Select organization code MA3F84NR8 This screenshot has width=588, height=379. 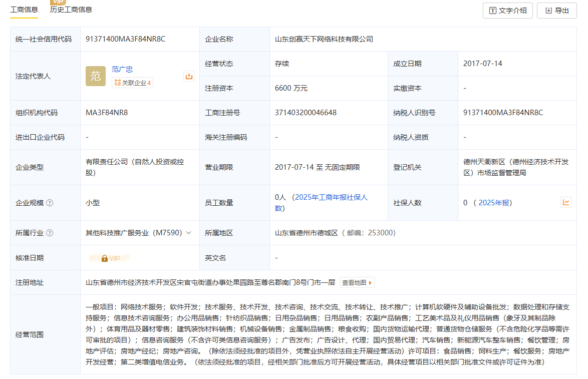click(x=107, y=113)
